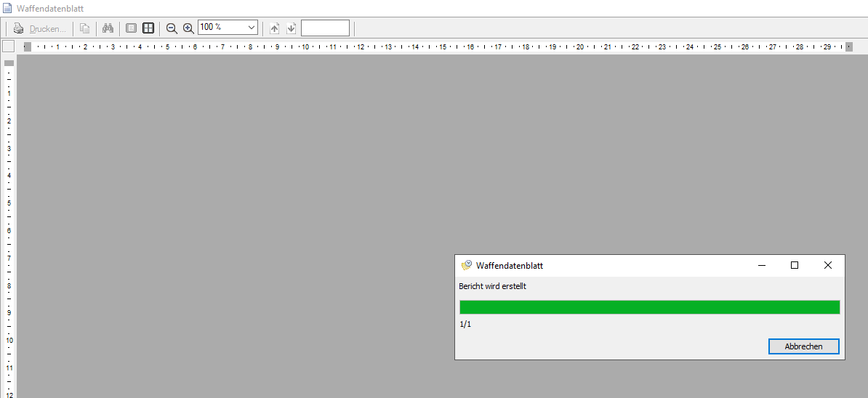Zoom in with the plus magnifier
868x398 pixels.
tap(188, 28)
